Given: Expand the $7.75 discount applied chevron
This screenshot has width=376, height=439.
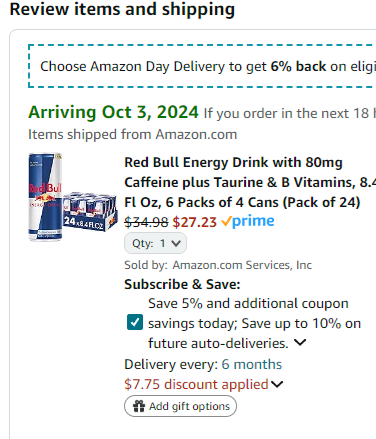Looking at the screenshot, I should 277,384.
